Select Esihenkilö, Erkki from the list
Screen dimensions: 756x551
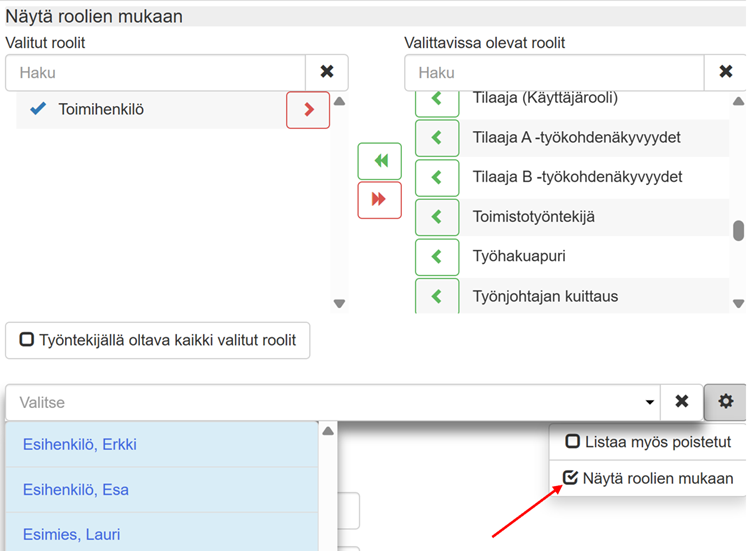tap(80, 445)
